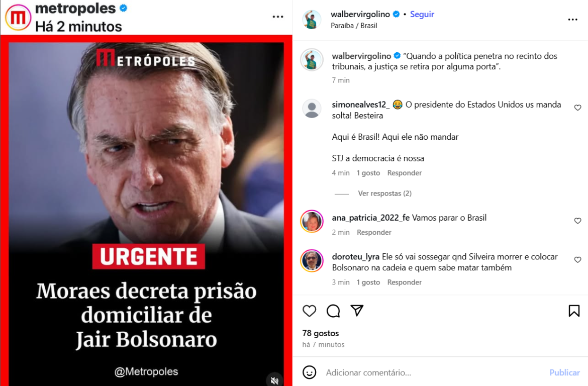Expand Ver respostas (2) replies
This screenshot has width=588, height=386.
click(384, 193)
